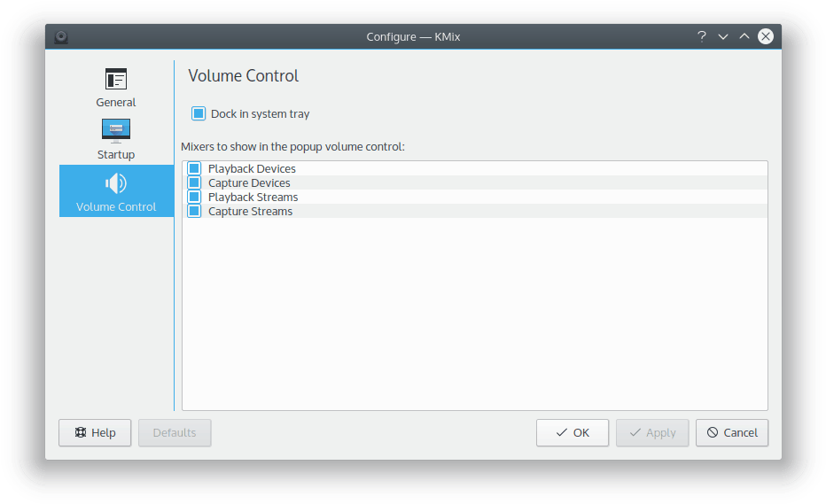Click the Help button

(95, 433)
